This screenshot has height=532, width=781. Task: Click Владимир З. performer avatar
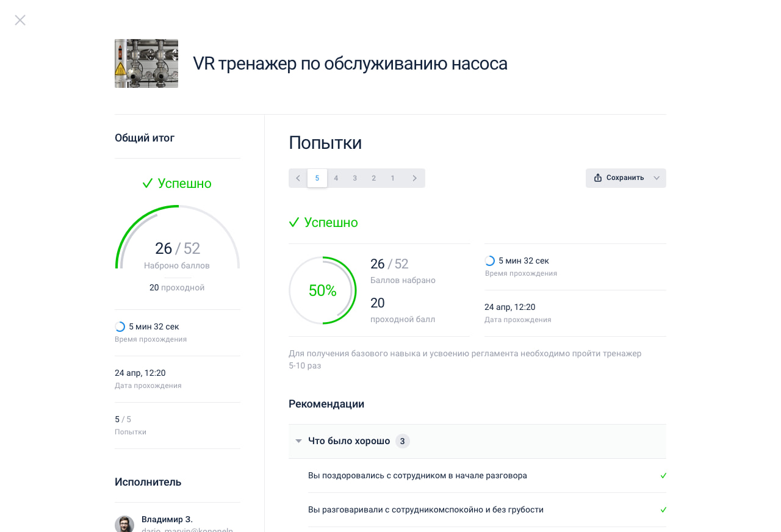(124, 525)
